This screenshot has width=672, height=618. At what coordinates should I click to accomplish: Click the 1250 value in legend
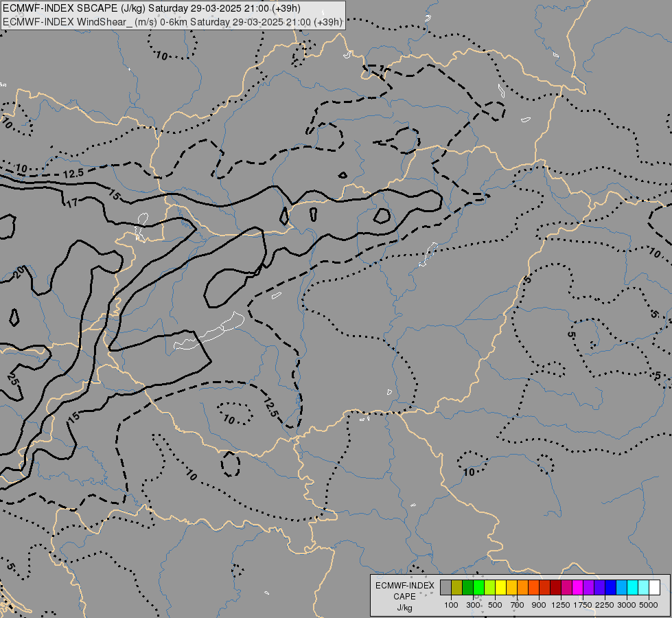(561, 605)
